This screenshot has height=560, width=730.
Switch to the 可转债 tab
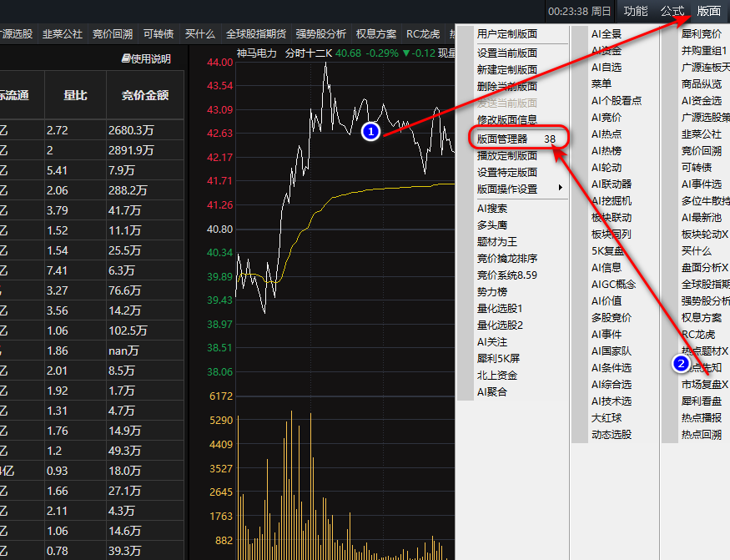(x=159, y=34)
